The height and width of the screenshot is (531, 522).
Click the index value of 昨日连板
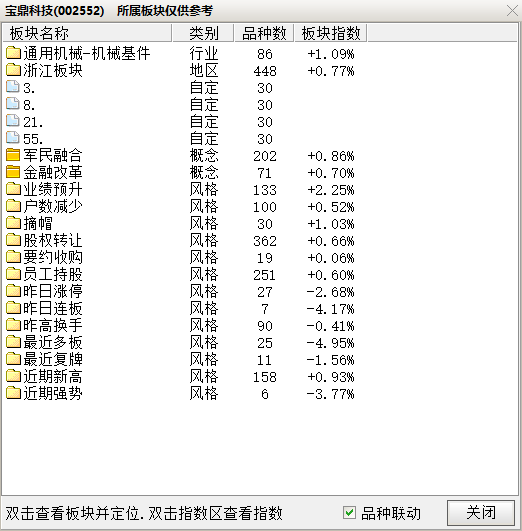coord(330,309)
